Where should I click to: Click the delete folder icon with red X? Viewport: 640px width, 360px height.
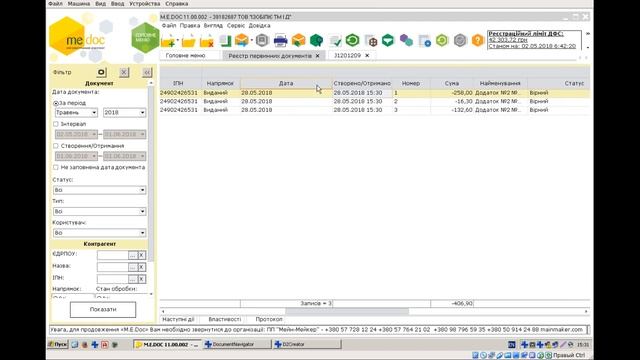[207, 41]
